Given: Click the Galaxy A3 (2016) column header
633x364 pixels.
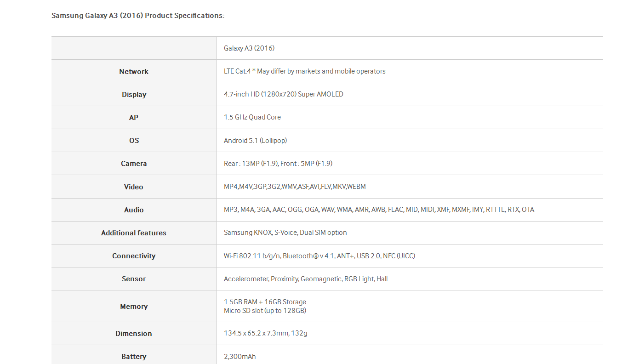Looking at the screenshot, I should pos(249,48).
